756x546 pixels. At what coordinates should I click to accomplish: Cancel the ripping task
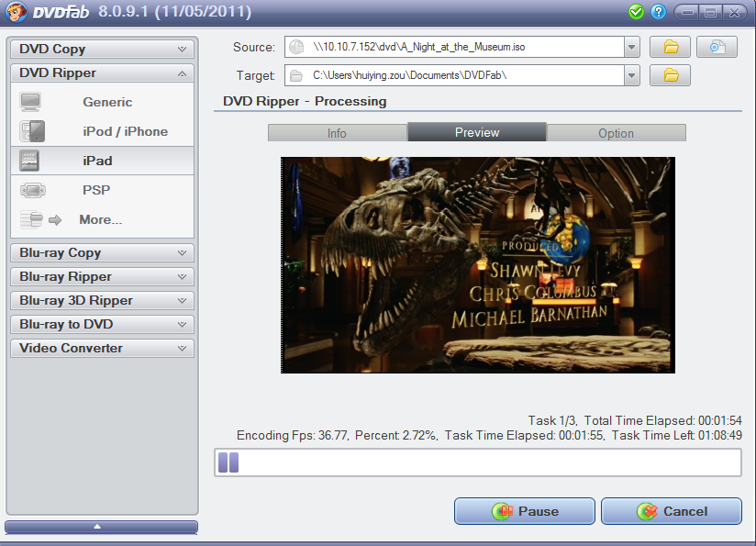point(671,511)
